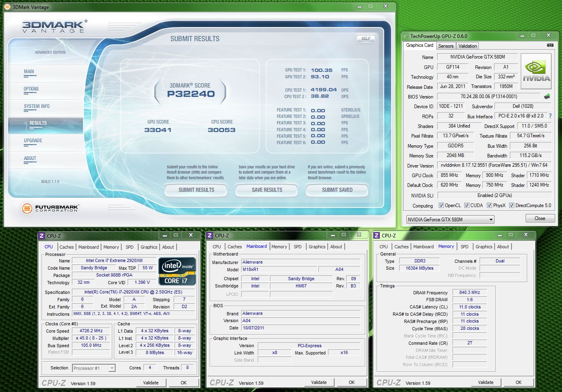
Task: Click the BIOS Date 10/07/2011 value
Action: (301, 328)
